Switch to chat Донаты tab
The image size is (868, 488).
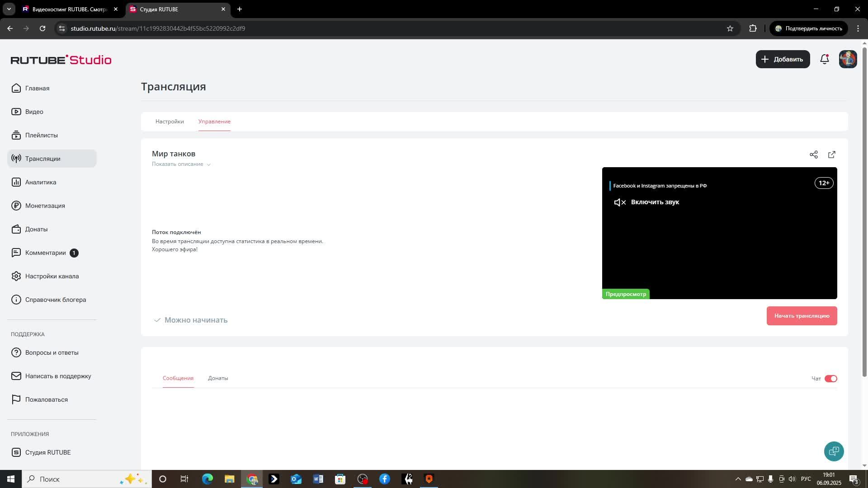pos(218,378)
